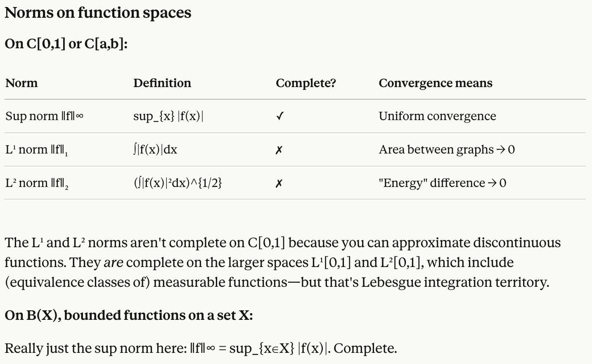This screenshot has height=364, width=592.
Task: Click the '∫|f(x)|dx' definition cell
Action: [x=155, y=149]
